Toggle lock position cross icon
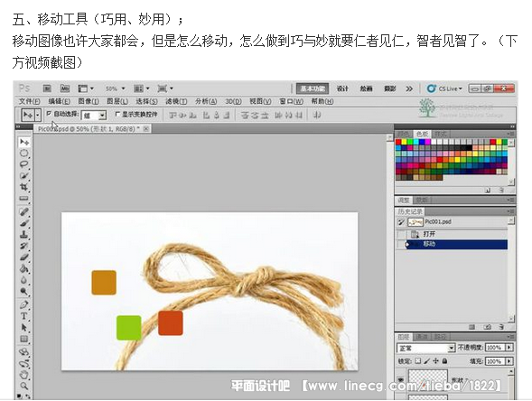The width and height of the screenshot is (532, 401). (x=436, y=361)
